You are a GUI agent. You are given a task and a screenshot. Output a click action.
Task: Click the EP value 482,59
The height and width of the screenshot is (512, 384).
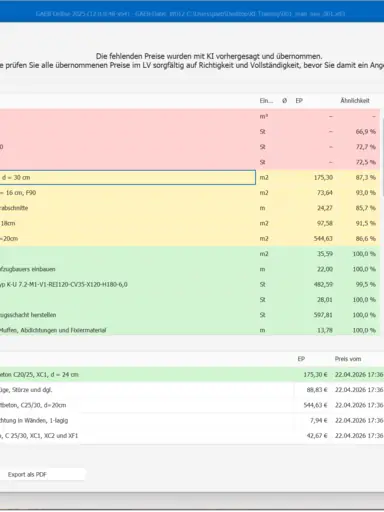point(323,284)
